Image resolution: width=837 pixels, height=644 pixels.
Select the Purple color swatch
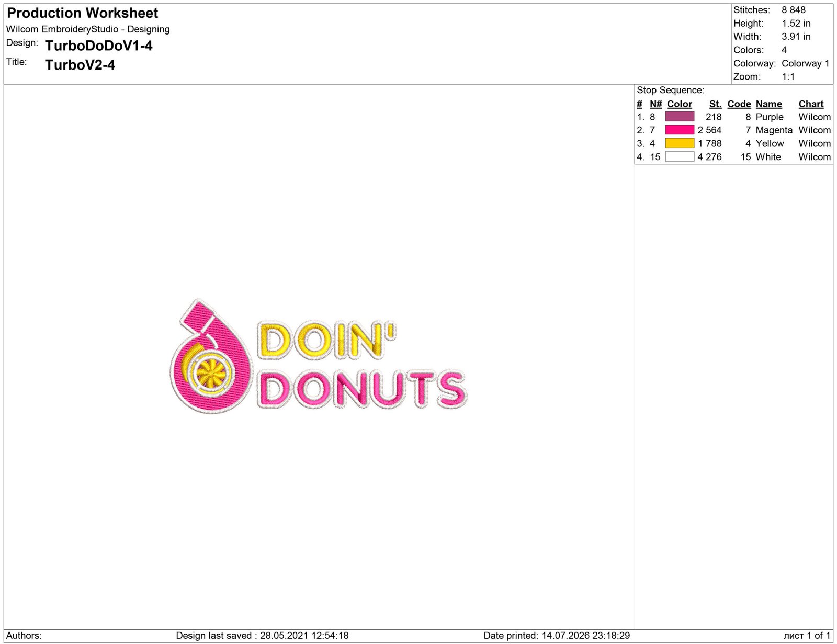tap(680, 117)
